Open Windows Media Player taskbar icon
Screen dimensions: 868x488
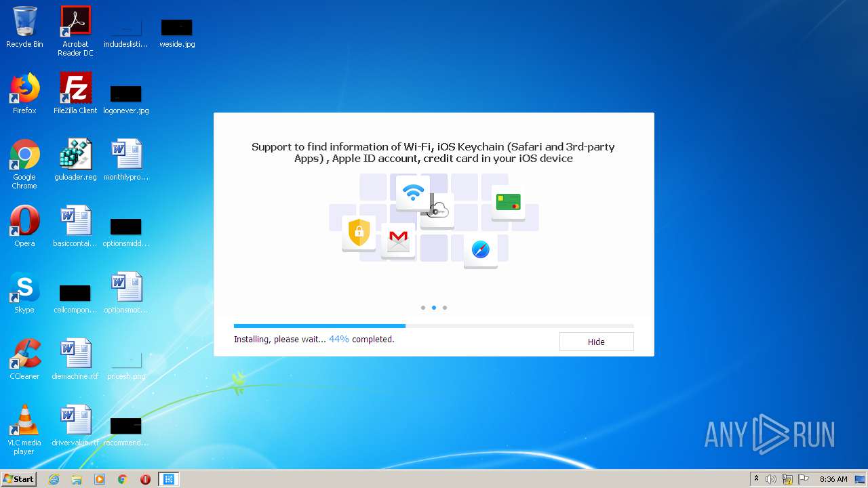pos(100,479)
